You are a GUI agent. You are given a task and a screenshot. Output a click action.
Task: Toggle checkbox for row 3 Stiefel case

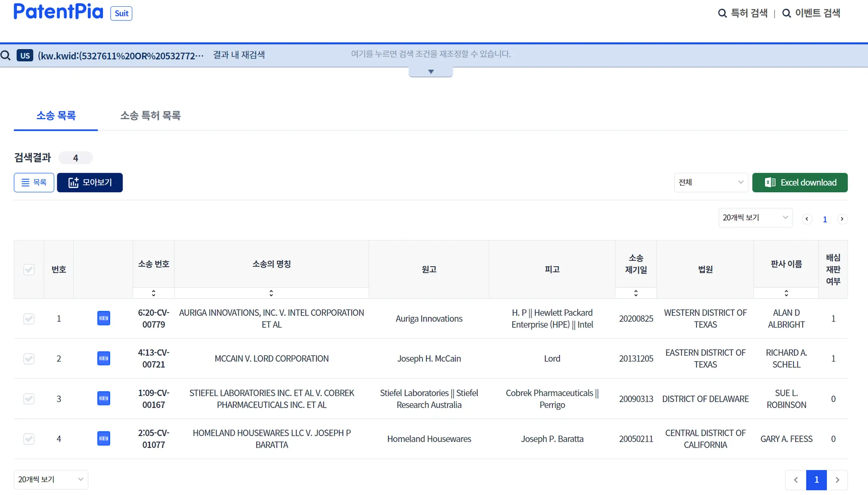pyautogui.click(x=29, y=399)
